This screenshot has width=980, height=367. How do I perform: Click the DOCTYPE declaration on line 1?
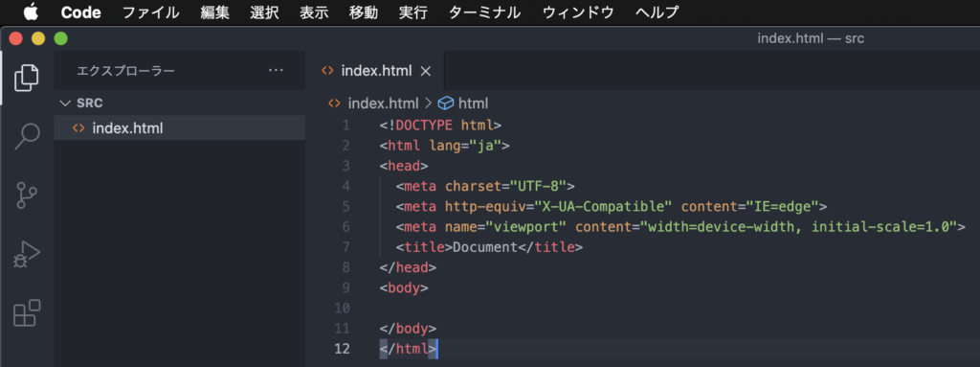pos(440,125)
